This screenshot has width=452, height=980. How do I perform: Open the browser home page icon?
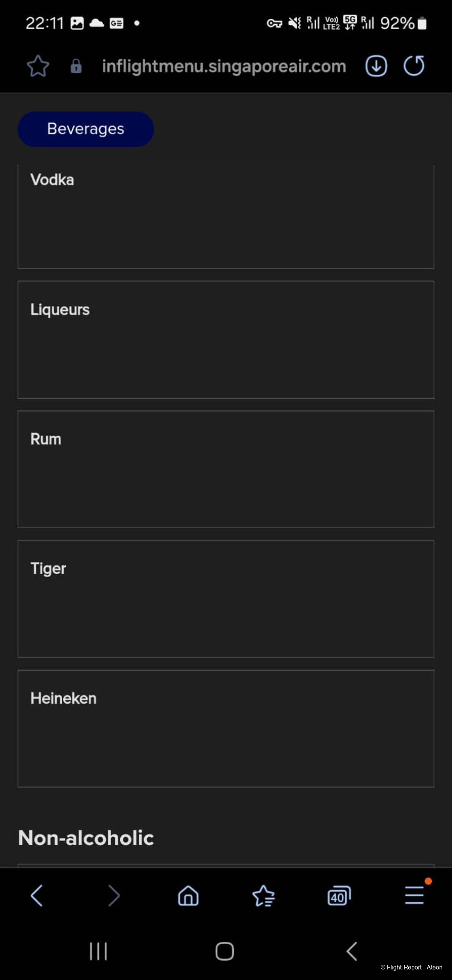coord(188,896)
